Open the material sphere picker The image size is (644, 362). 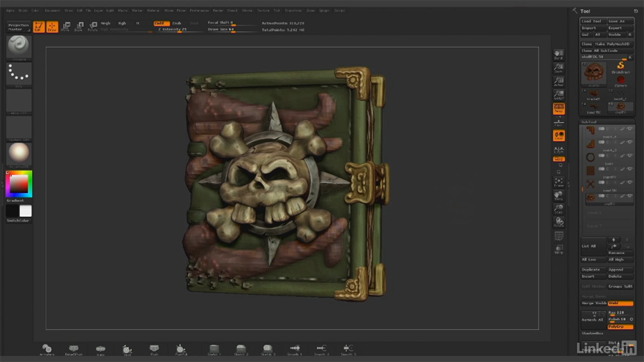(18, 154)
